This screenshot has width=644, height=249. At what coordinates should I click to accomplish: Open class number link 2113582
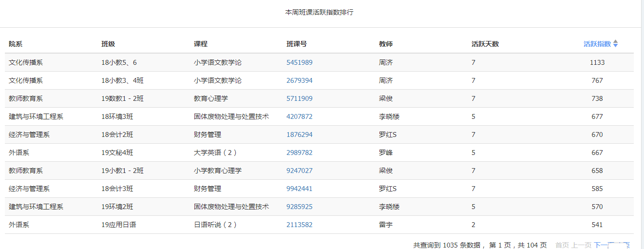pyautogui.click(x=300, y=225)
